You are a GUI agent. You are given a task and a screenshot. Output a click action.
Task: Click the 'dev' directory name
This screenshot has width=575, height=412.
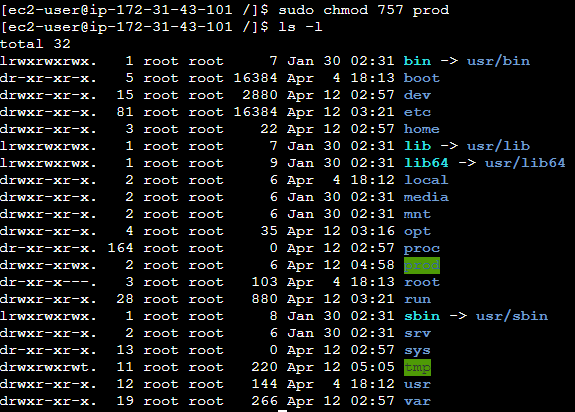(x=417, y=95)
